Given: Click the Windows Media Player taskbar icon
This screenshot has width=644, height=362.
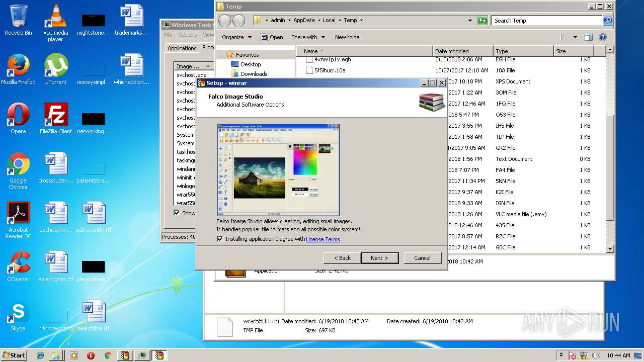Looking at the screenshot, I should coord(74,355).
